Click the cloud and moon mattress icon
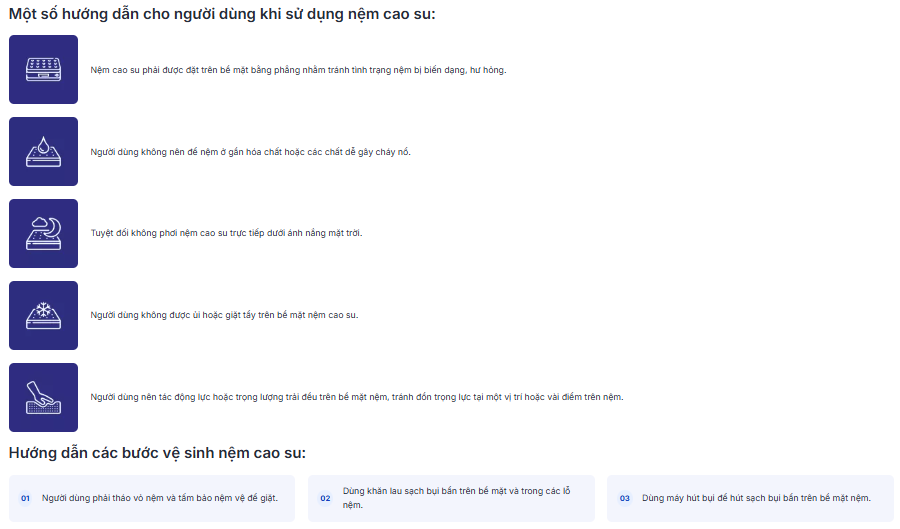 point(43,234)
